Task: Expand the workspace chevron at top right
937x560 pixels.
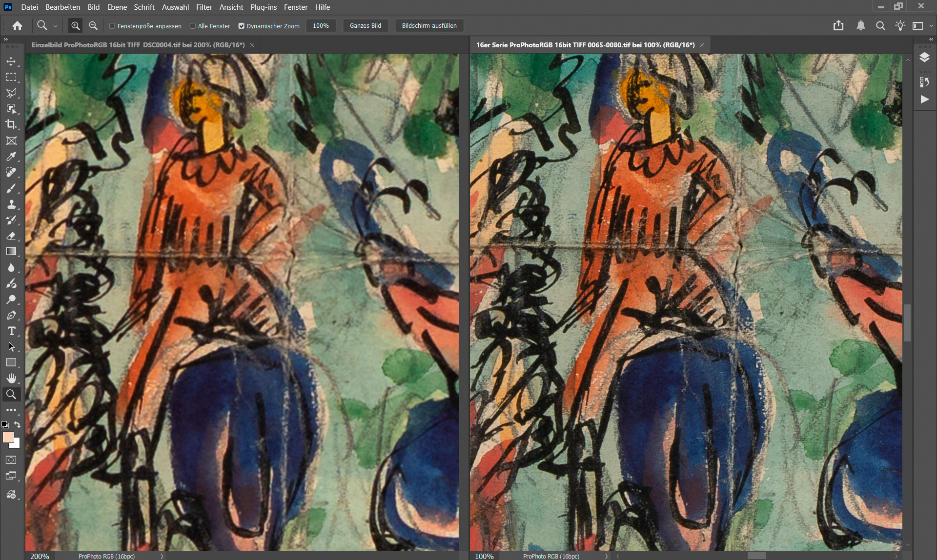Action: click(x=931, y=26)
